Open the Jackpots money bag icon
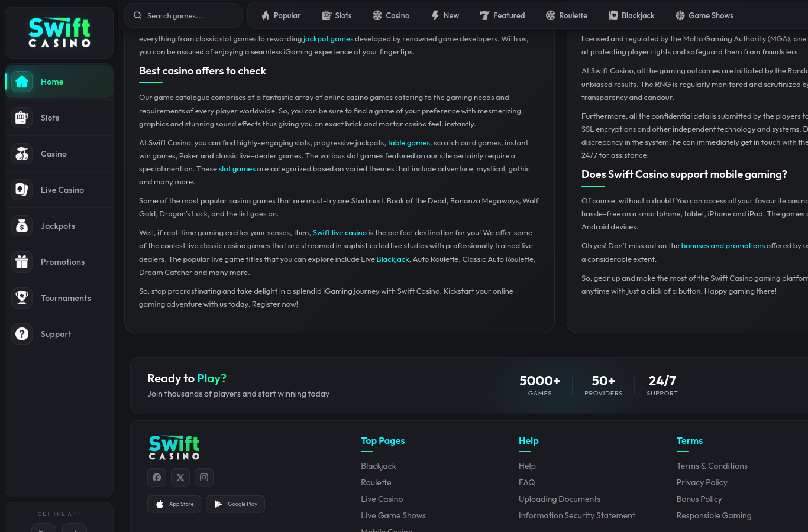The width and height of the screenshot is (808, 532). (x=22, y=226)
